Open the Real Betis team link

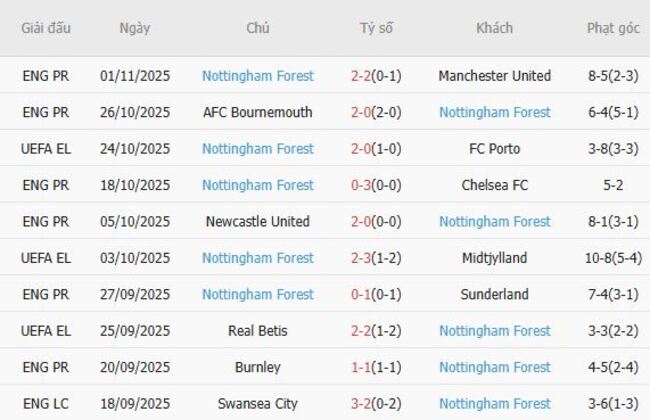(x=257, y=331)
